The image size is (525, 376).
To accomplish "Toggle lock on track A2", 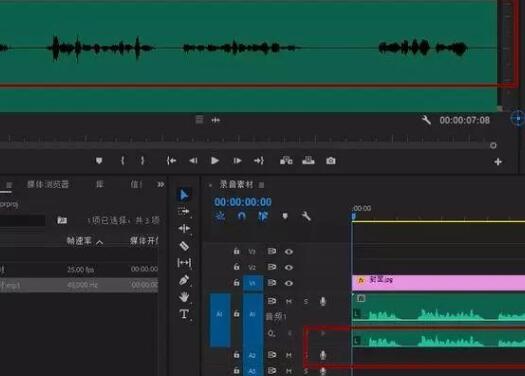I will (x=236, y=354).
